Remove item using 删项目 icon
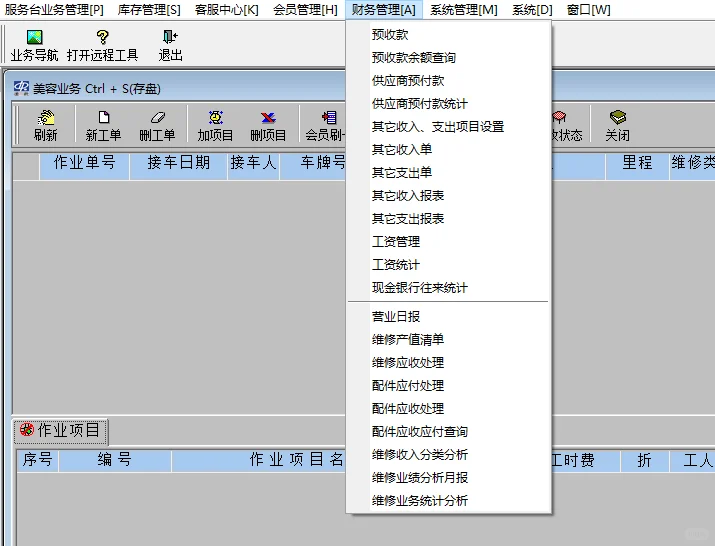Viewport: 715px width, 546px height. [x=268, y=118]
